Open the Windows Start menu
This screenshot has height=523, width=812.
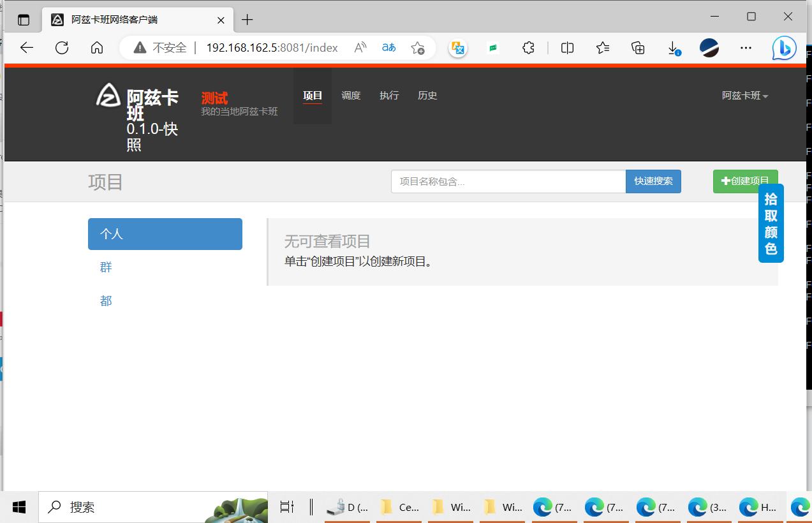18,506
